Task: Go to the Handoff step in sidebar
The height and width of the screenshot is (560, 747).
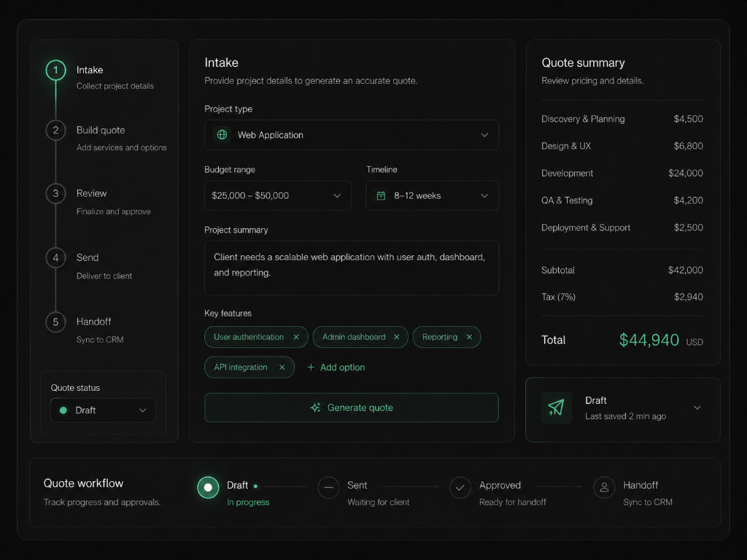Action: tap(94, 322)
